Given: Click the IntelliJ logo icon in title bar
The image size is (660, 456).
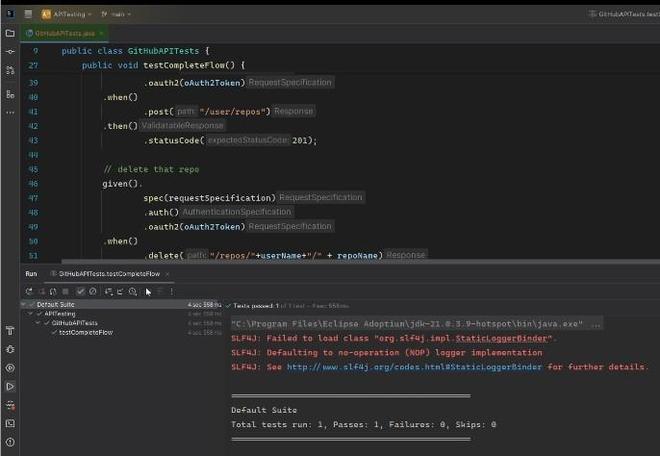Looking at the screenshot, I should (x=10, y=13).
